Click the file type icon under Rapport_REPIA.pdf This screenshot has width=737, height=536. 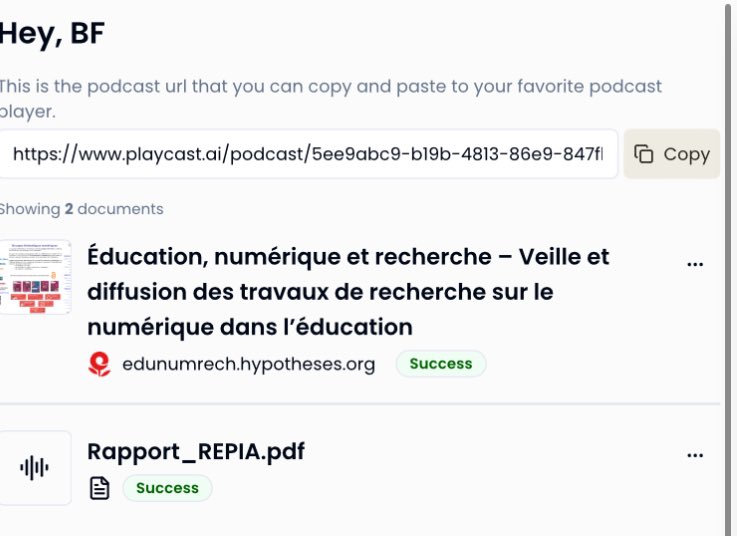99,488
